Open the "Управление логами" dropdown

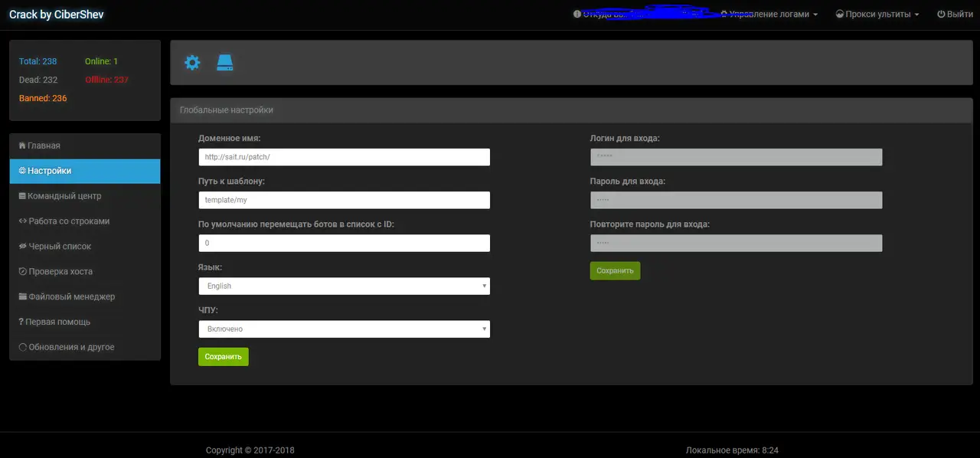(x=768, y=14)
